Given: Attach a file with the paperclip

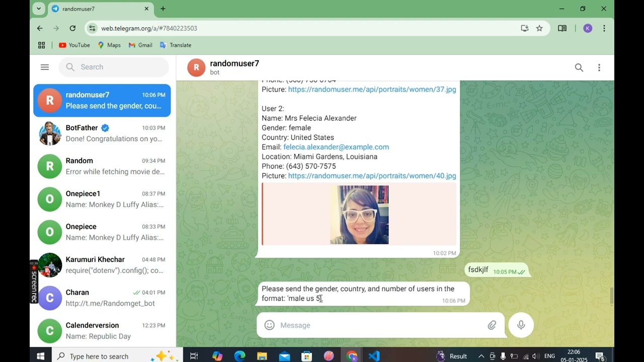Looking at the screenshot, I should coord(492,325).
